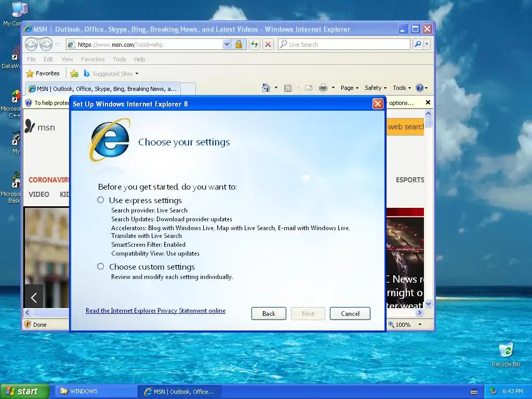Open the Edit menu
The width and height of the screenshot is (532, 399).
pos(48,59)
